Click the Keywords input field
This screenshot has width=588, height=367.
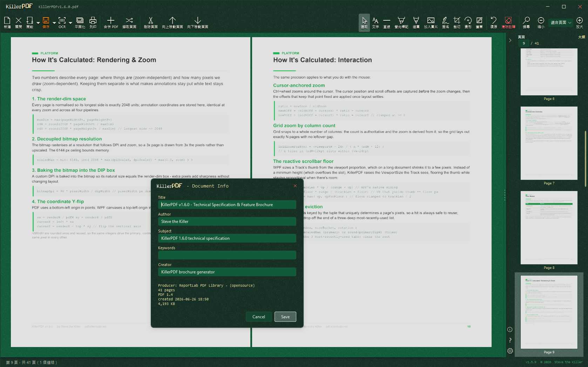(227, 255)
